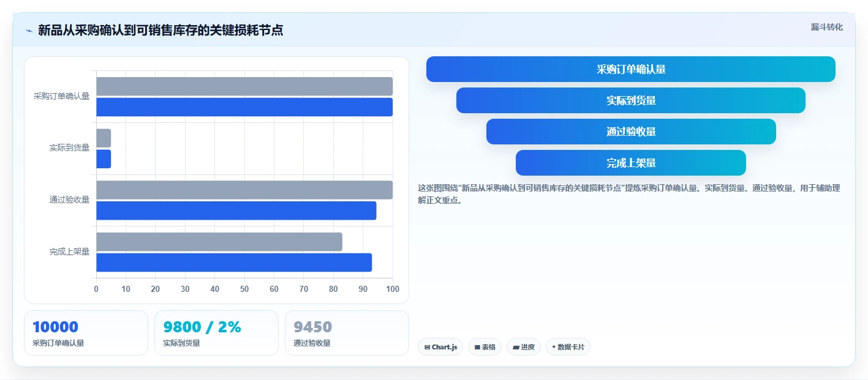Click the x-axis tick labeled 60
The width and height of the screenshot is (868, 380).
[x=274, y=289]
